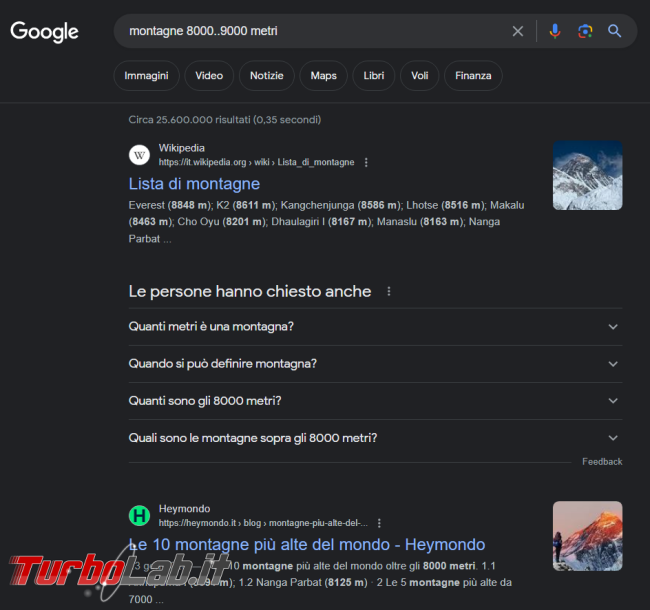Viewport: 650px width, 610px height.
Task: Click the Google logo
Action: click(44, 32)
